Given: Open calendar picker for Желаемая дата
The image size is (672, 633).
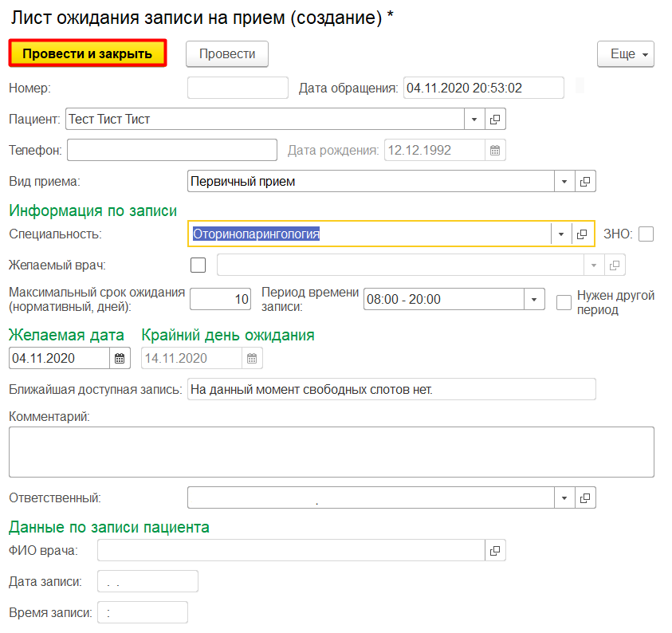Looking at the screenshot, I should point(120,358).
